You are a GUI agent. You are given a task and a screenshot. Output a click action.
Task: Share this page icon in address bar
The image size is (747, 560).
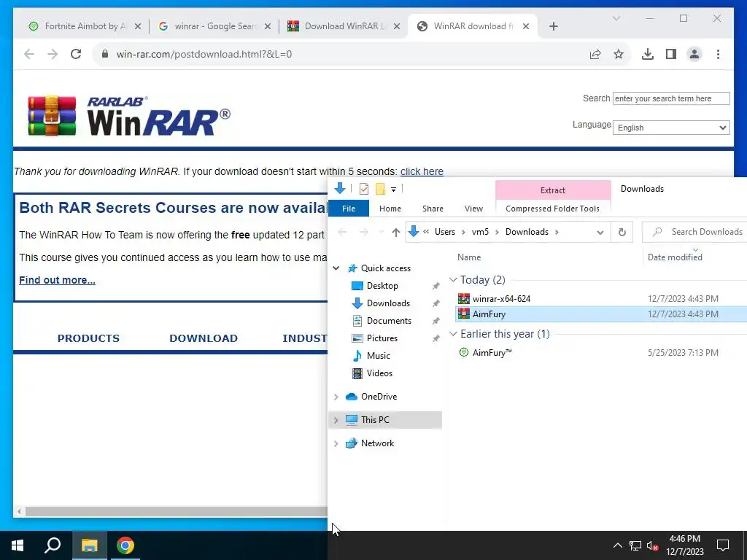coord(595,54)
